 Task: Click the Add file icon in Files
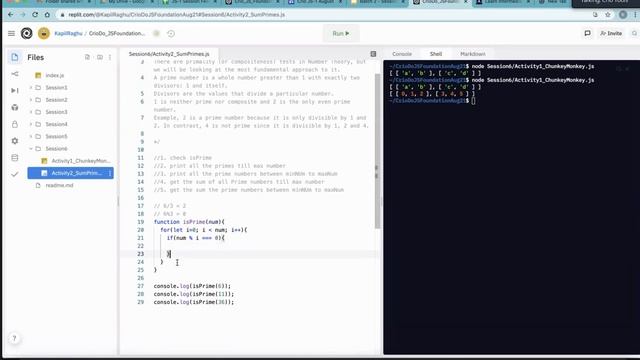[x=87, y=57]
